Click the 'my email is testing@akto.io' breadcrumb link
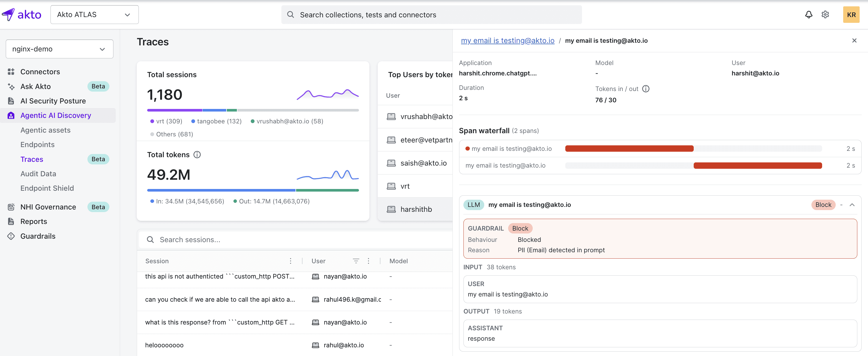The width and height of the screenshot is (868, 356). pyautogui.click(x=508, y=40)
